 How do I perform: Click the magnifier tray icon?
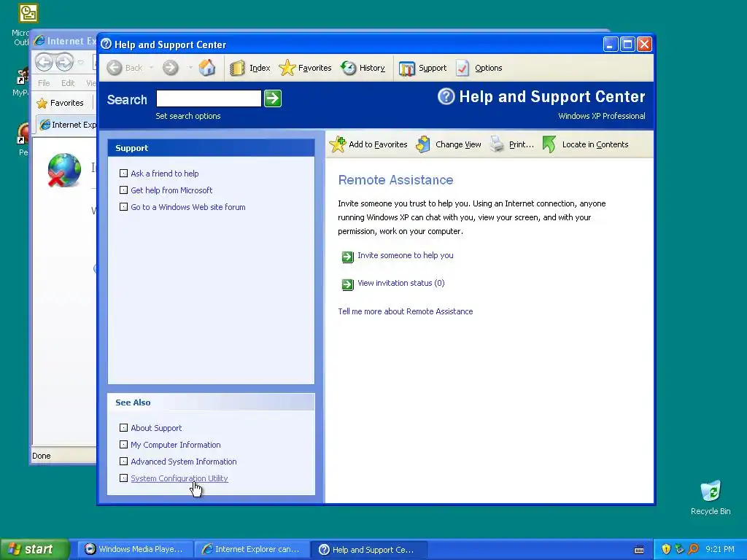point(694,549)
